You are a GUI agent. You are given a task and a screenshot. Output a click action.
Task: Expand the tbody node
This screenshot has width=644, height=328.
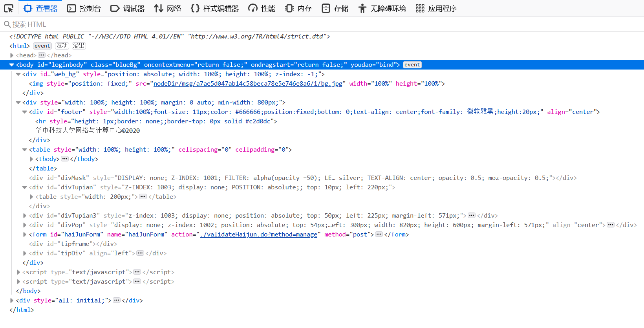[x=31, y=159]
